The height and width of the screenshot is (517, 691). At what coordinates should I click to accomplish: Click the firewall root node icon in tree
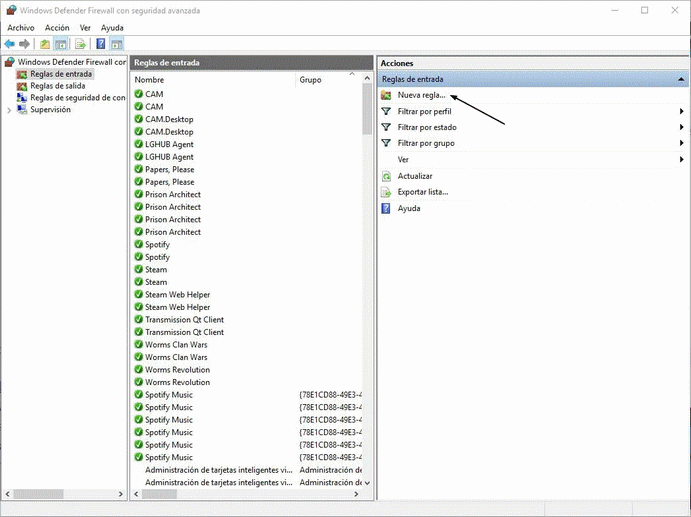tap(10, 62)
